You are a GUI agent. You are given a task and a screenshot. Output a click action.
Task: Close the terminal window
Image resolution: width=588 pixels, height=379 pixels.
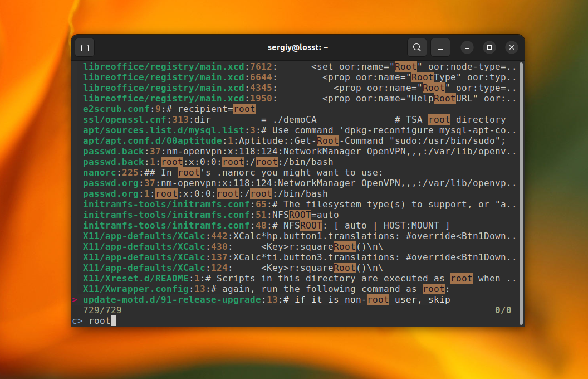(x=512, y=48)
